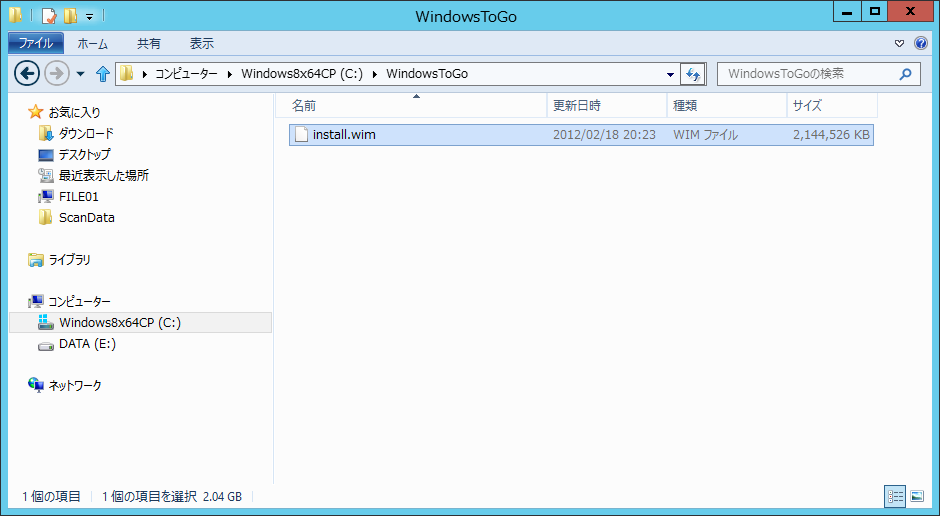
Task: Click the 1 個の項目 status text
Action: coord(52,496)
